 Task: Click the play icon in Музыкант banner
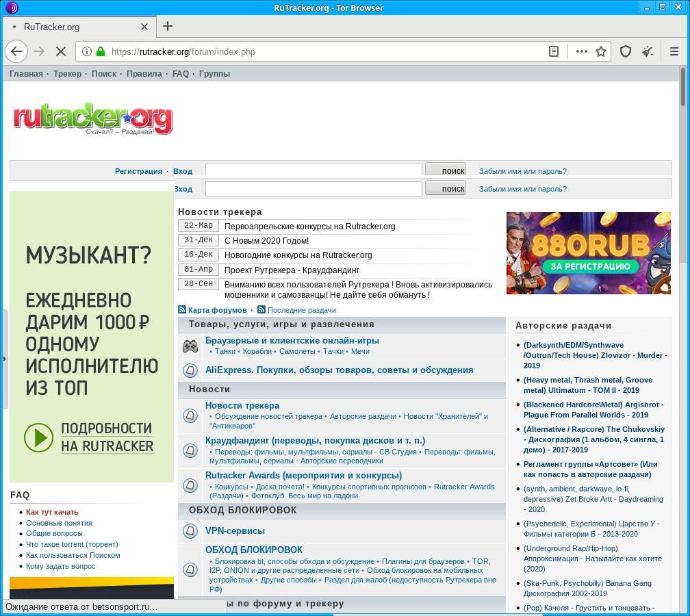(x=38, y=437)
